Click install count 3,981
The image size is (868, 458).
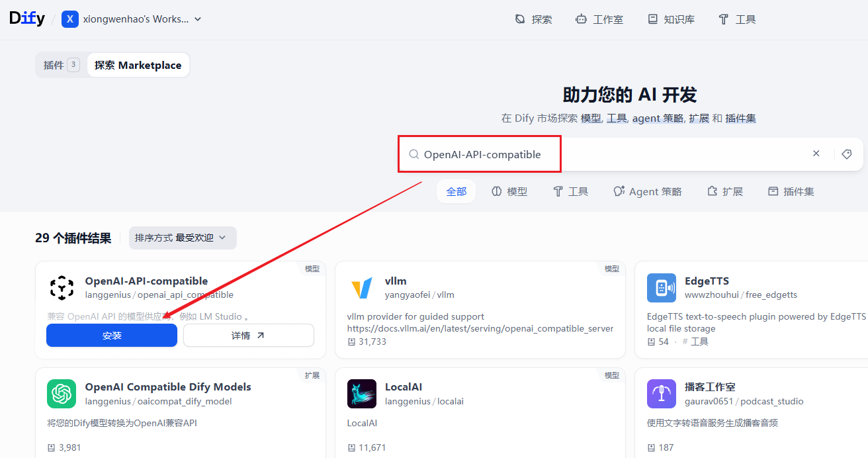pyautogui.click(x=64, y=447)
